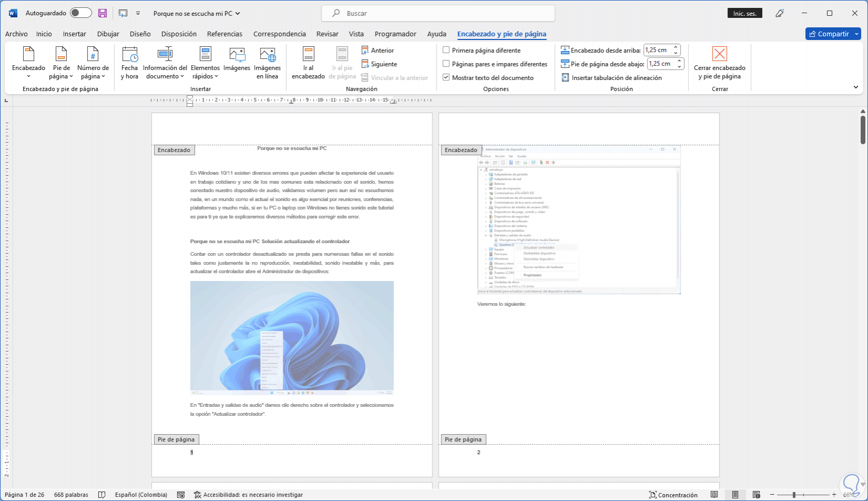Viewport: 868px width, 501px height.
Task: Switch to the Correspondencia tab
Action: point(279,34)
